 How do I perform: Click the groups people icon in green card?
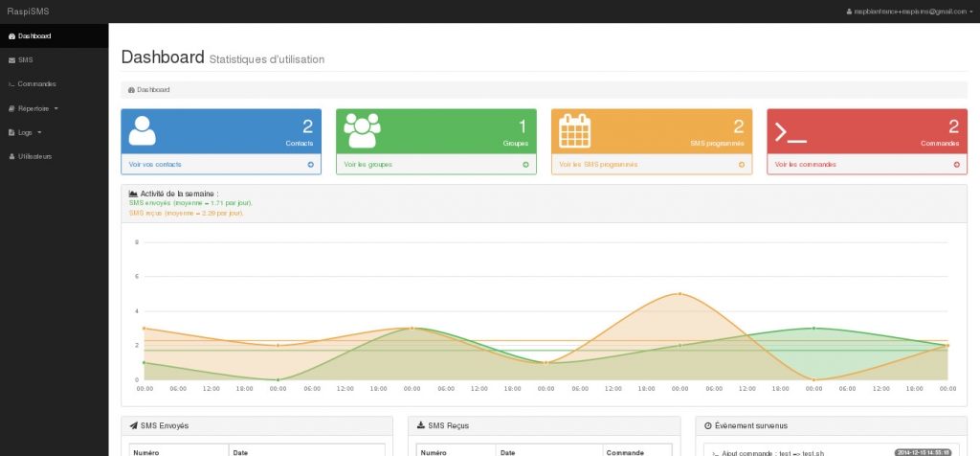pyautogui.click(x=362, y=130)
